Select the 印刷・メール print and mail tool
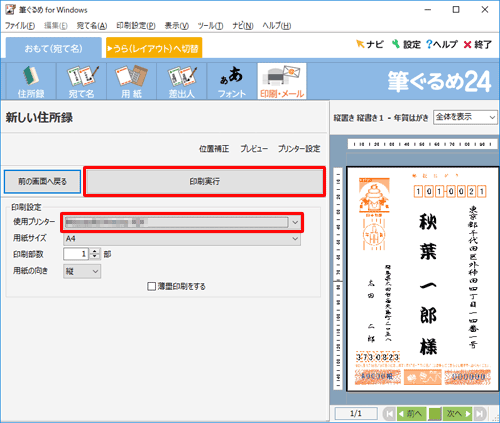 [282, 82]
